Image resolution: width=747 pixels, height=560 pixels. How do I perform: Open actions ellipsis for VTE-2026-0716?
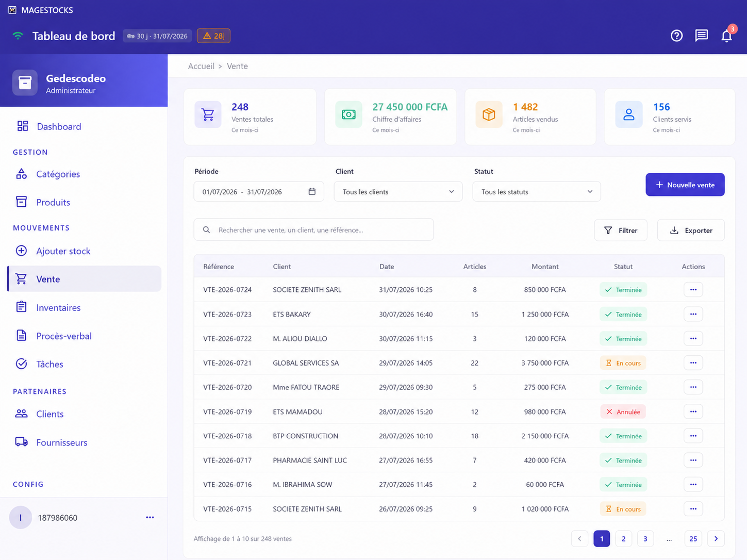click(693, 484)
